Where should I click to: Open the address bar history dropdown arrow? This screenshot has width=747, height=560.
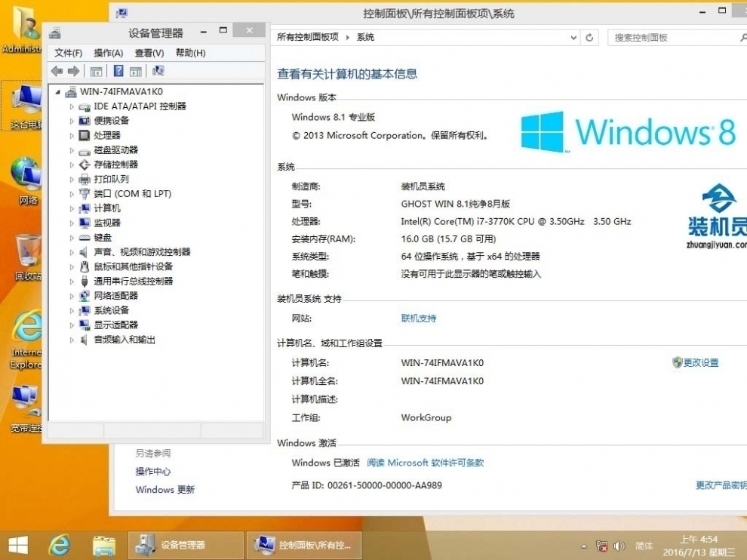pyautogui.click(x=573, y=38)
